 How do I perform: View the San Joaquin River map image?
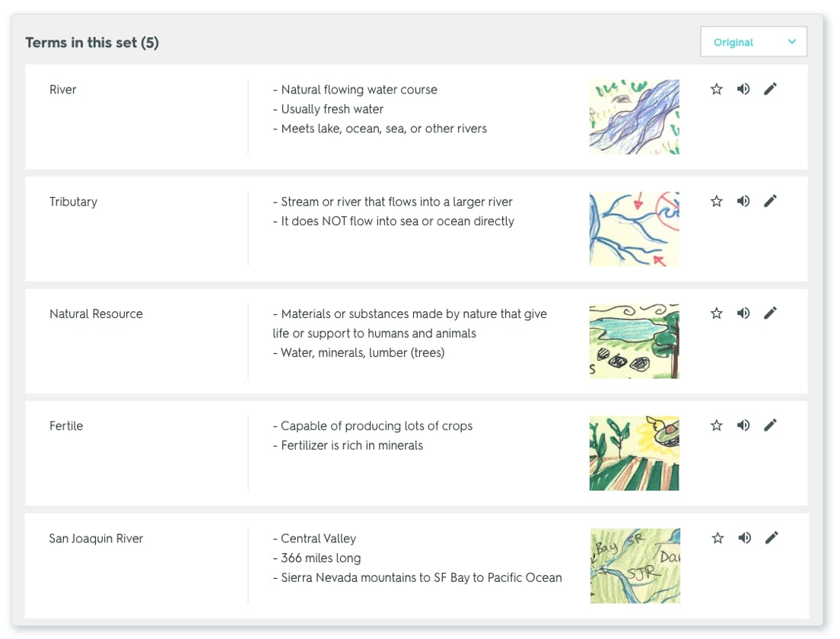(635, 565)
